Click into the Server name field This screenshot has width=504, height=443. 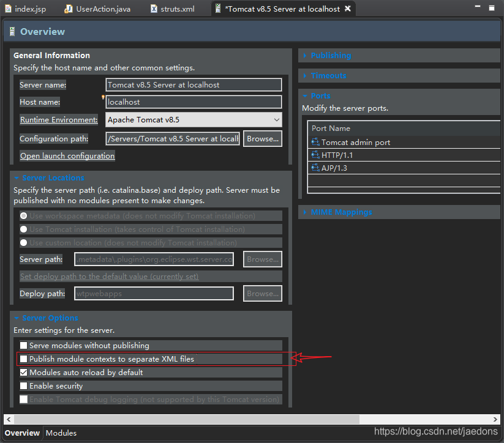click(194, 85)
